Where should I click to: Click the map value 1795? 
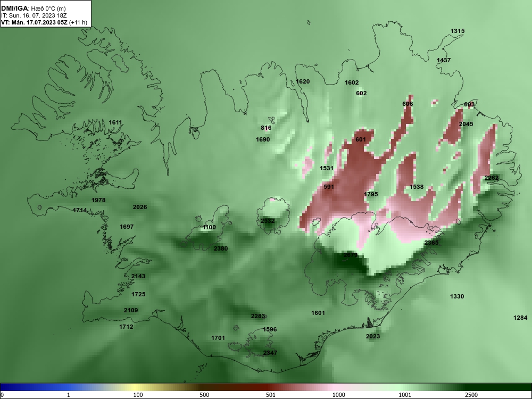(x=371, y=194)
